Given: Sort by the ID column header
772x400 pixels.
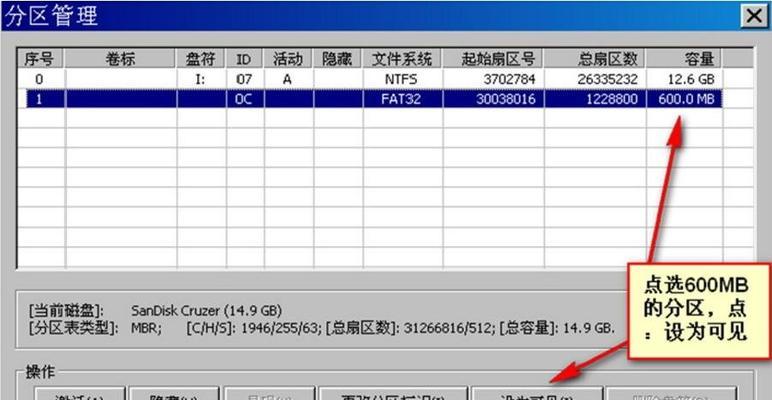Looking at the screenshot, I should [x=245, y=59].
